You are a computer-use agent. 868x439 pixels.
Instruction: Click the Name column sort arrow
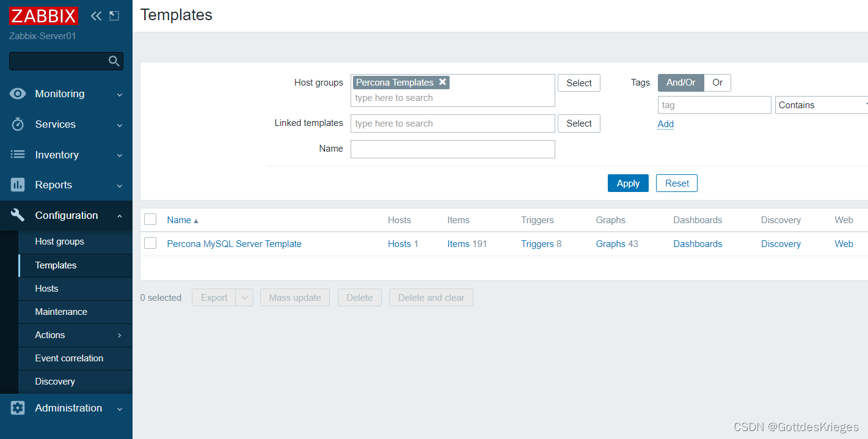196,221
